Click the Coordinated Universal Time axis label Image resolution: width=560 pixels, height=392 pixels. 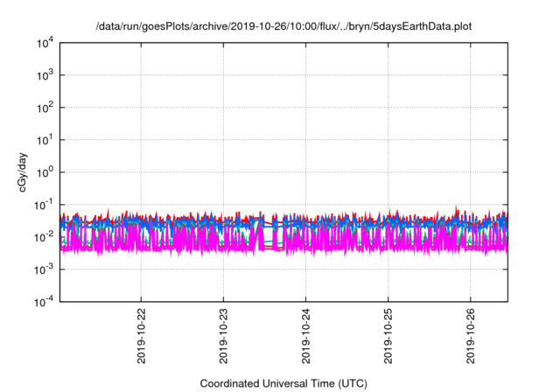pyautogui.click(x=283, y=383)
